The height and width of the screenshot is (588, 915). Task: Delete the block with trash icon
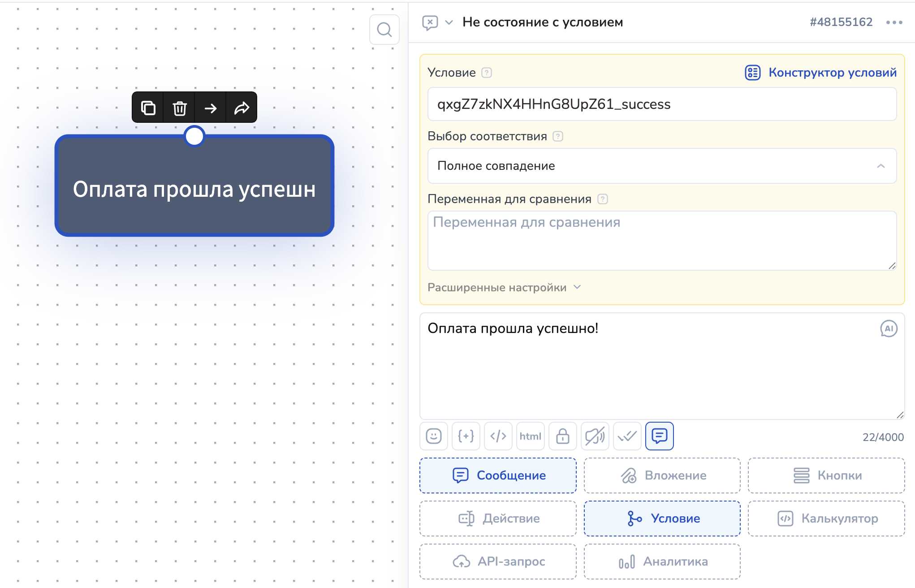180,108
